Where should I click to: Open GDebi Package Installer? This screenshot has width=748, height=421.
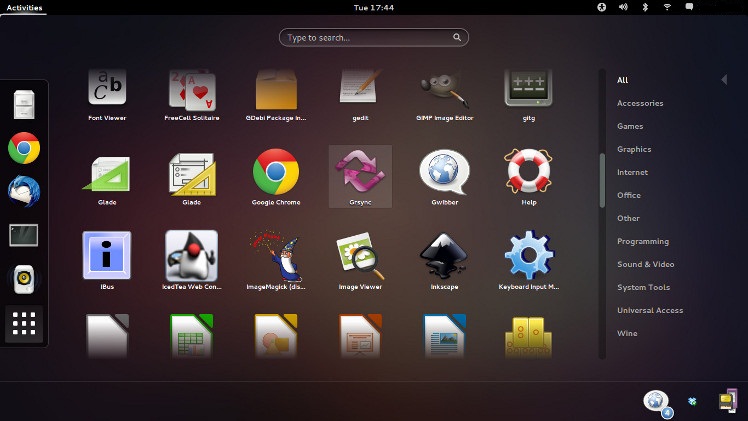[x=276, y=94]
